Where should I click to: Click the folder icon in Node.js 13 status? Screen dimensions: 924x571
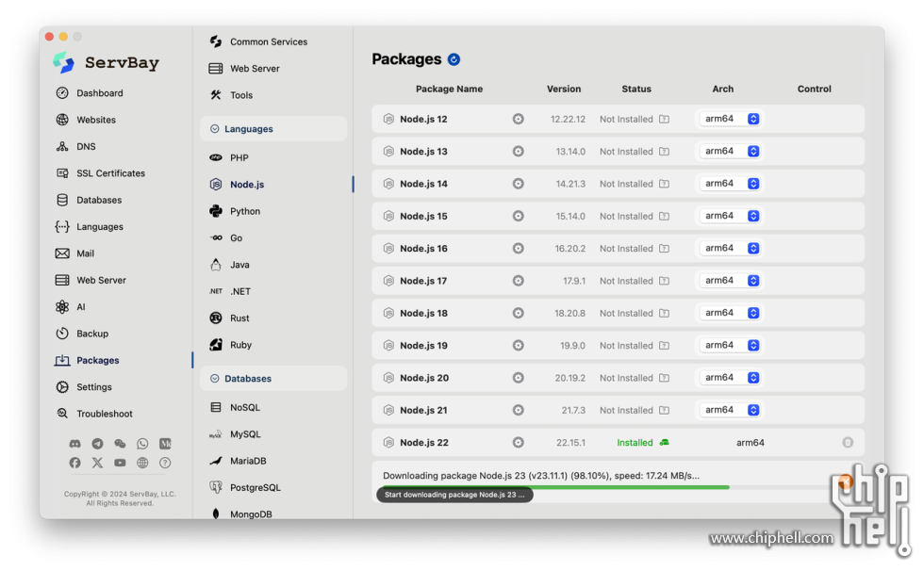click(x=664, y=152)
